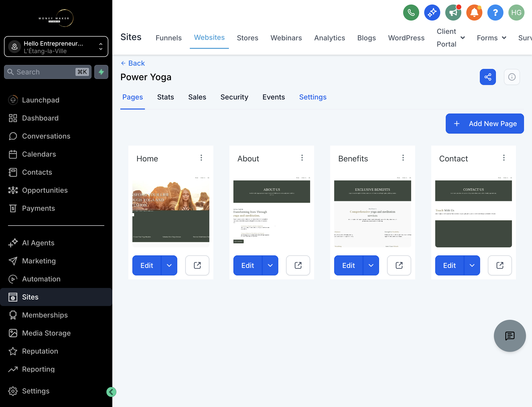Viewport: 532px width, 407px height.
Task: Open the chat widget bubble icon
Action: click(x=510, y=336)
